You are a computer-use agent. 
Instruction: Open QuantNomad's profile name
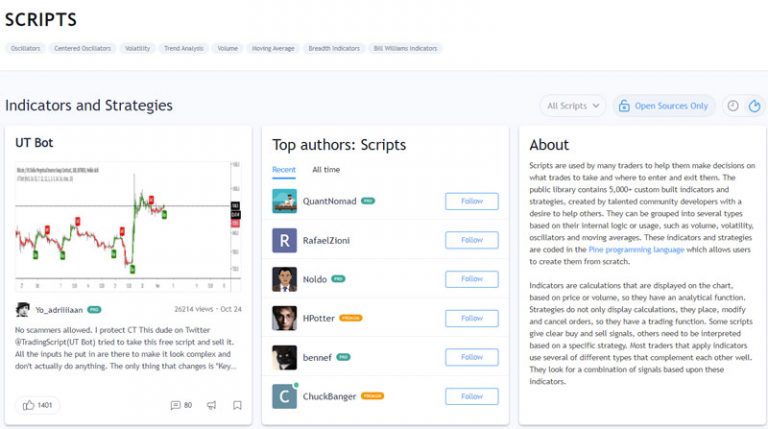(329, 201)
